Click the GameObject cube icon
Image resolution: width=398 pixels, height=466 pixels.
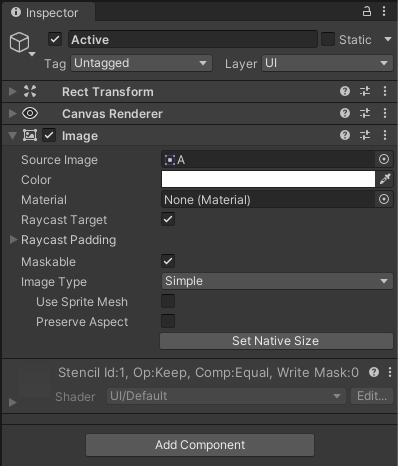pyautogui.click(x=19, y=42)
